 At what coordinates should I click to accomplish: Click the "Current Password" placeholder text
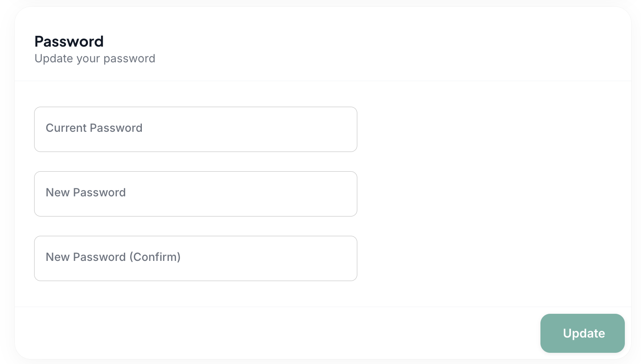94,128
